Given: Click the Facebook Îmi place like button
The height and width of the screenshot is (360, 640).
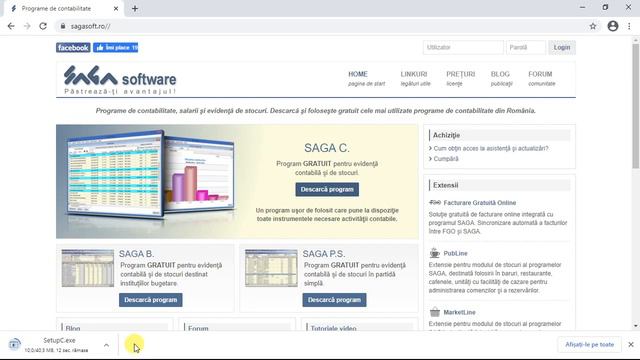Looking at the screenshot, I should [x=116, y=48].
